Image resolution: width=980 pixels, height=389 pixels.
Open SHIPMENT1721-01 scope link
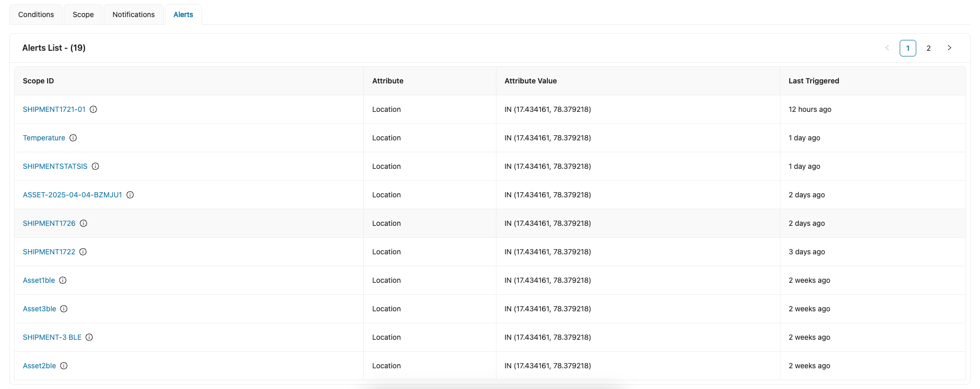pos(54,109)
